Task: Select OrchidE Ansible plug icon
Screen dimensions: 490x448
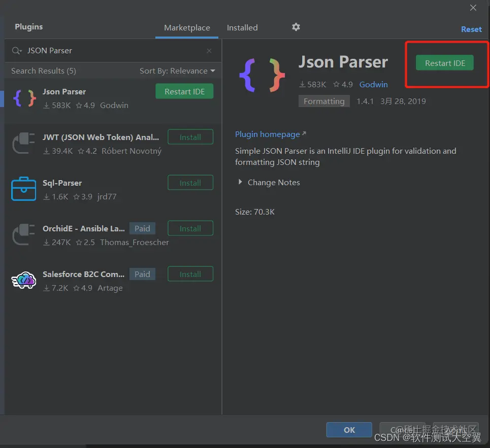Action: pyautogui.click(x=23, y=234)
